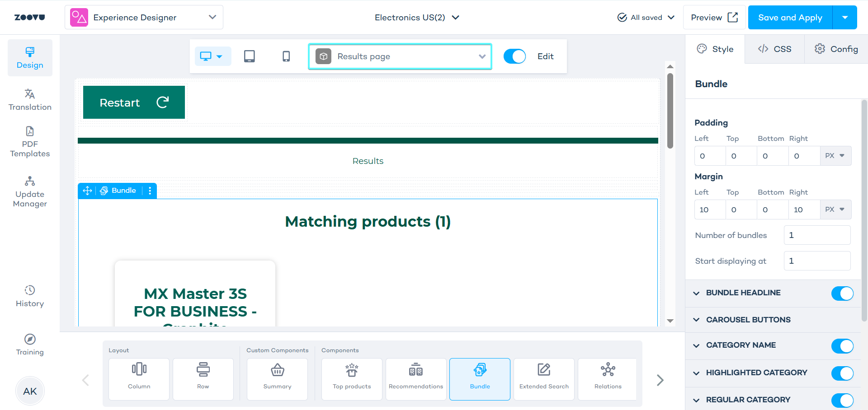Switch to tablet device preview
868x410 pixels.
249,56
